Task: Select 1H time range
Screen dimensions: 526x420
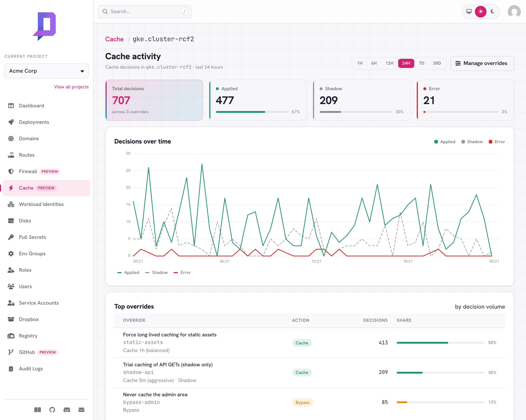Action: tap(360, 63)
